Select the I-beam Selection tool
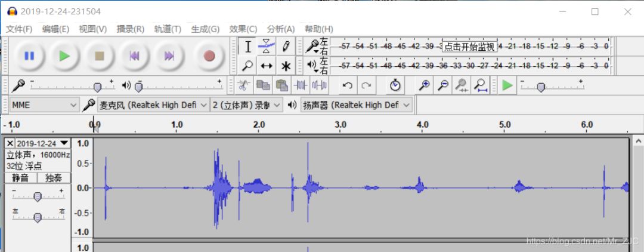The height and width of the screenshot is (252, 644). (247, 47)
